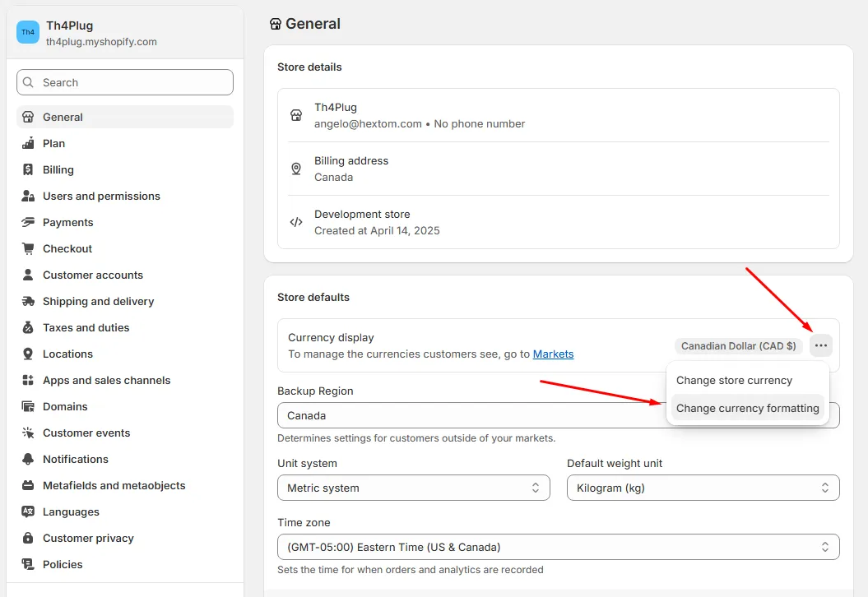Click the store icon beside Th4Plug details
The image size is (868, 597).
[x=296, y=115]
